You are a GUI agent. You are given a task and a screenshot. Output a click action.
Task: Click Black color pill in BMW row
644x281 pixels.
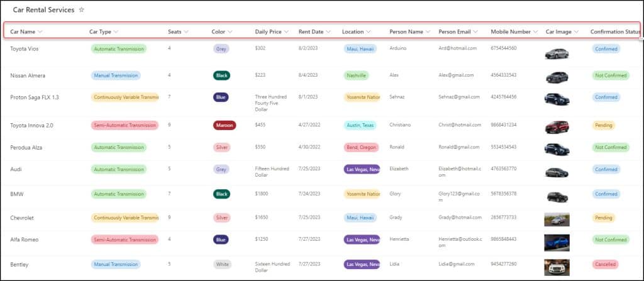coord(222,194)
